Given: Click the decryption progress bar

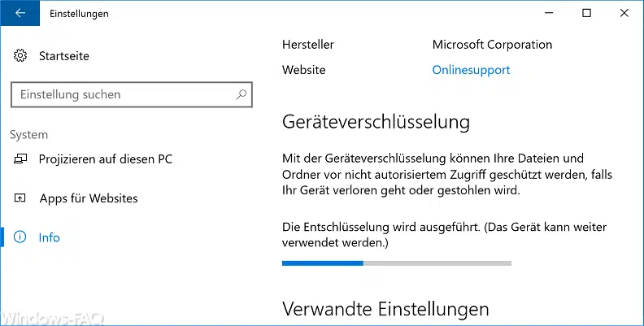Looking at the screenshot, I should [x=396, y=263].
